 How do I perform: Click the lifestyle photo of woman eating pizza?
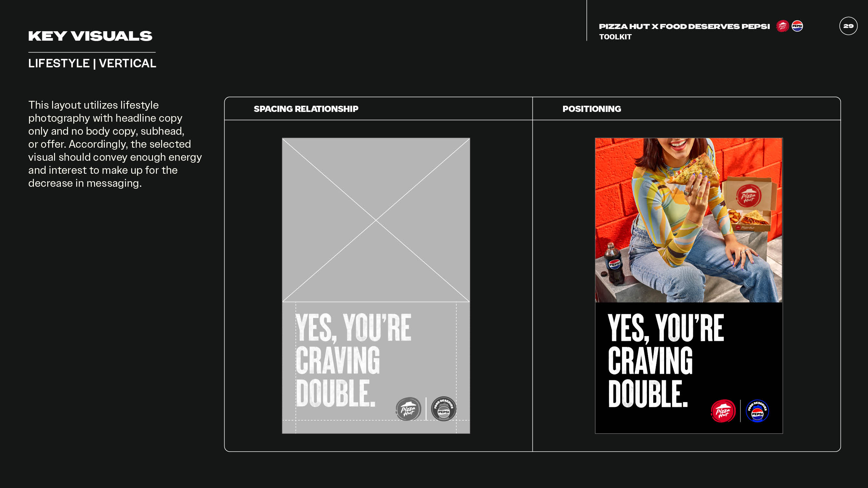click(689, 220)
